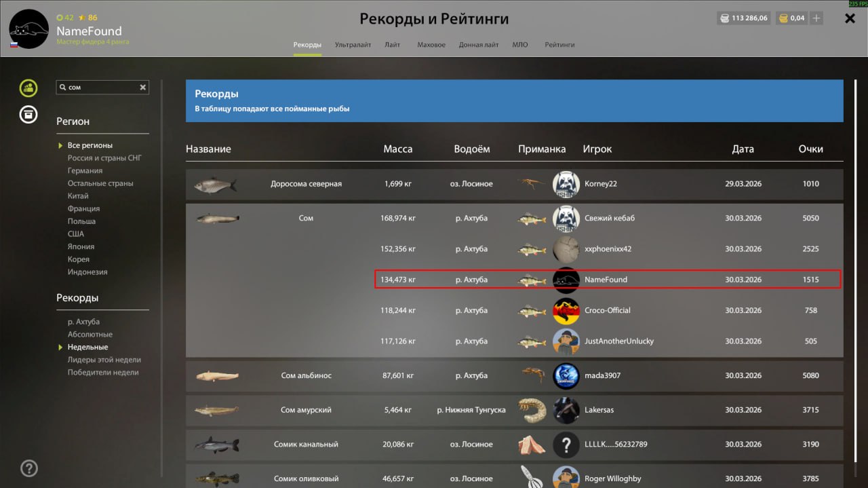
Task: Click the magnifier icon in search box
Action: click(x=63, y=88)
